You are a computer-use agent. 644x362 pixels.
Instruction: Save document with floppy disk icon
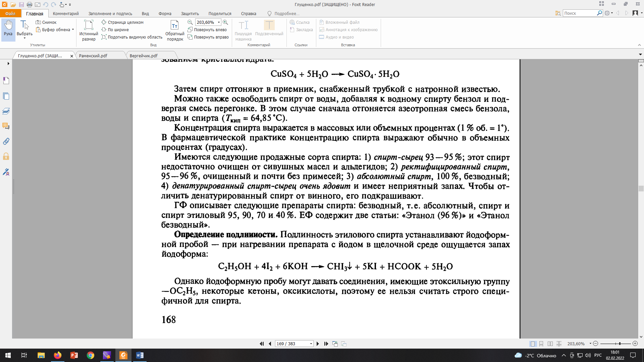21,4
